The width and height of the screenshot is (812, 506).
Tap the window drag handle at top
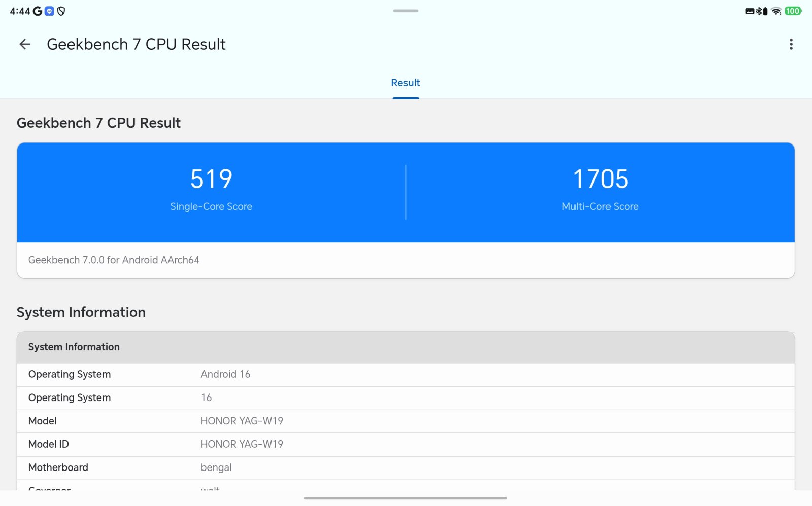tap(405, 11)
